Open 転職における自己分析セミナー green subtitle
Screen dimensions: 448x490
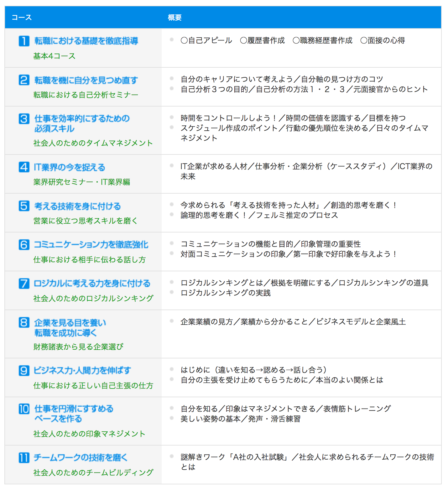pyautogui.click(x=86, y=95)
